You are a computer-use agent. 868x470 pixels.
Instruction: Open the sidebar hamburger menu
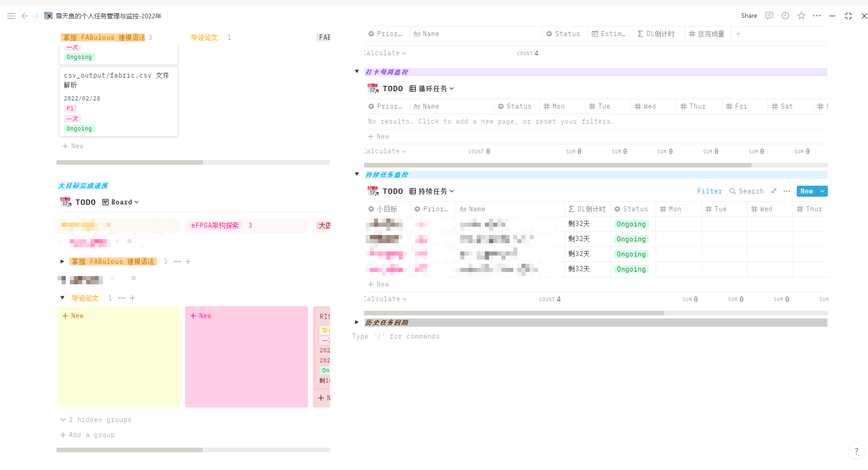11,16
